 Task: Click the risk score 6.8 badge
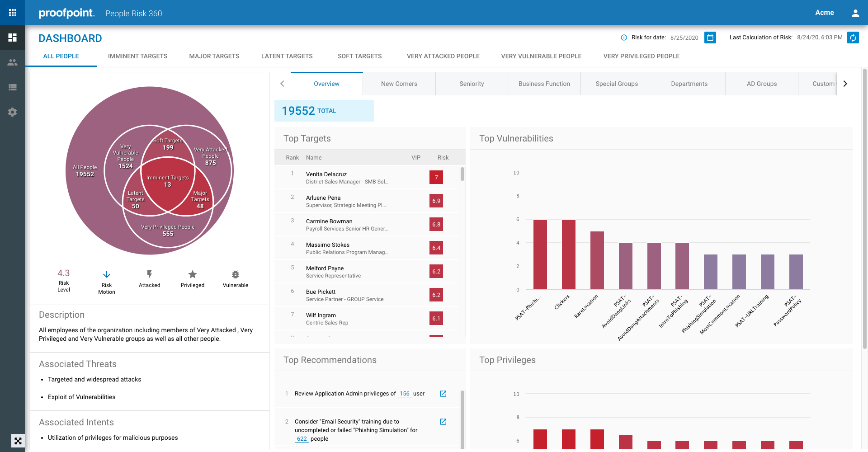click(436, 224)
